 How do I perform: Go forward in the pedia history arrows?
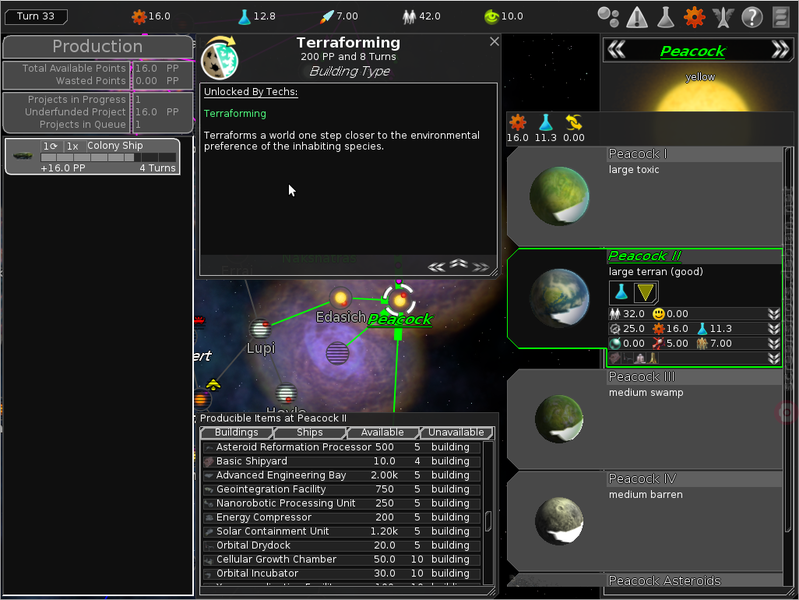click(481, 267)
